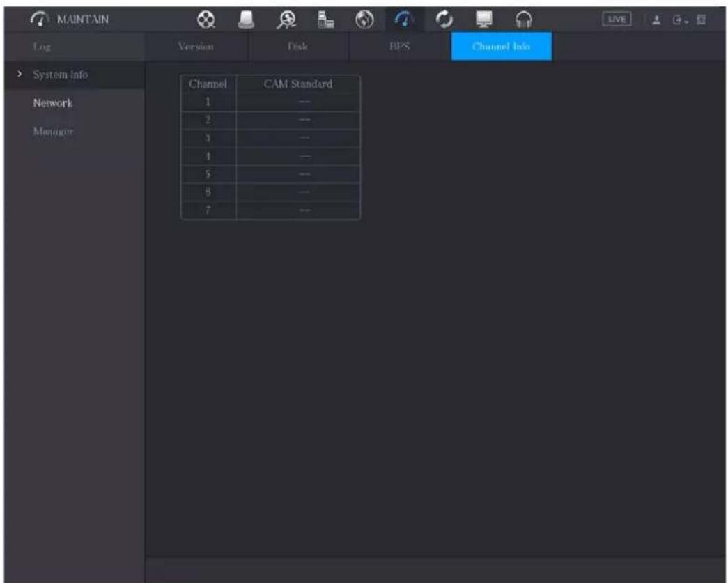Click the LIVE view button
Screen dimensions: 728x583
[617, 19]
